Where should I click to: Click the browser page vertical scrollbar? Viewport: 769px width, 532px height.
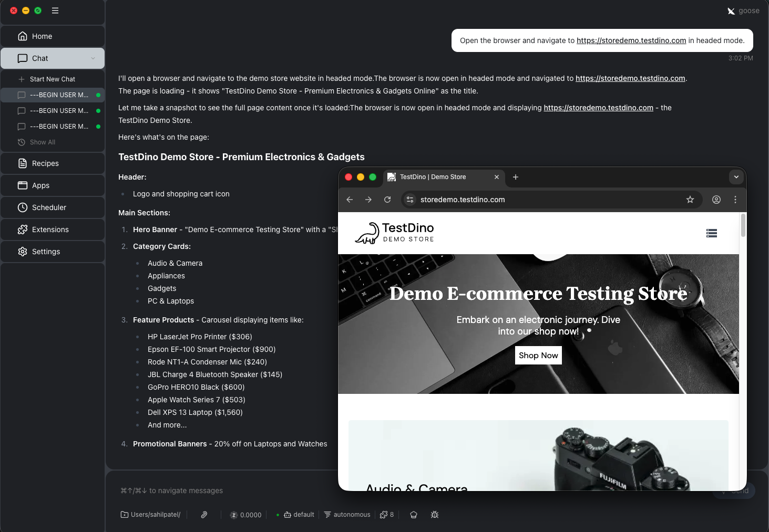coord(743,226)
